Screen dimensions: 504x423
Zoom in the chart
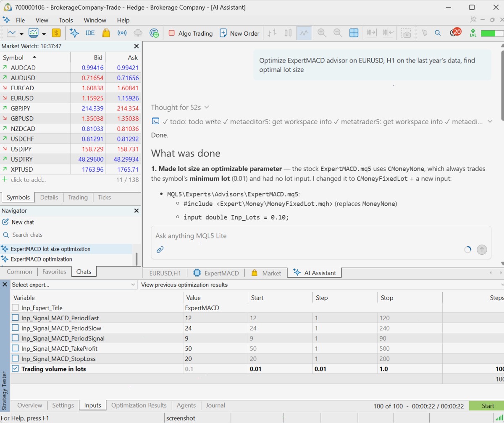tap(322, 33)
